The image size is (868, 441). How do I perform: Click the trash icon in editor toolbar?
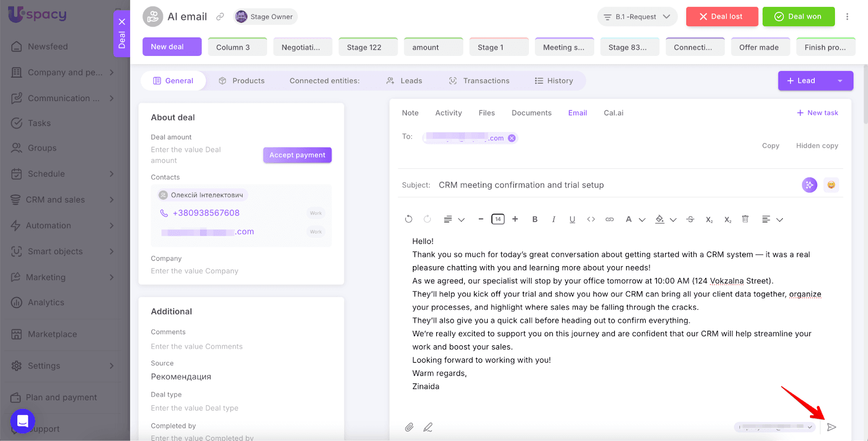745,219
